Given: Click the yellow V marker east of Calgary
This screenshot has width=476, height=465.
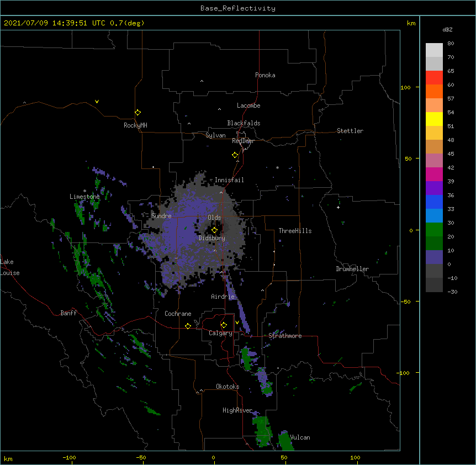Looking at the screenshot, I should (237, 323).
